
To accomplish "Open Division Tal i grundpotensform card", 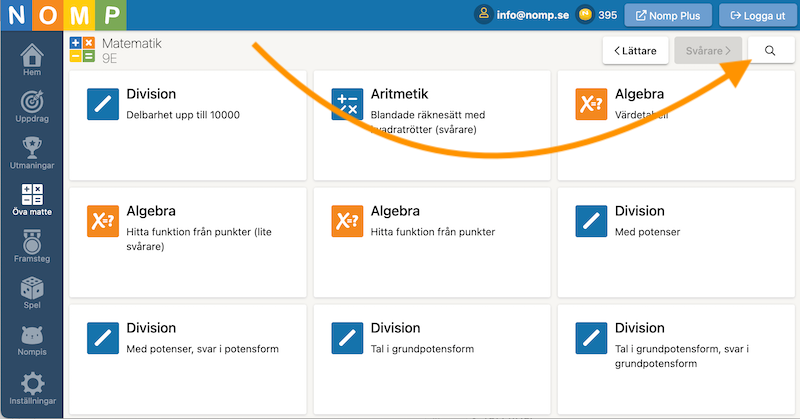I will pyautogui.click(x=432, y=359).
